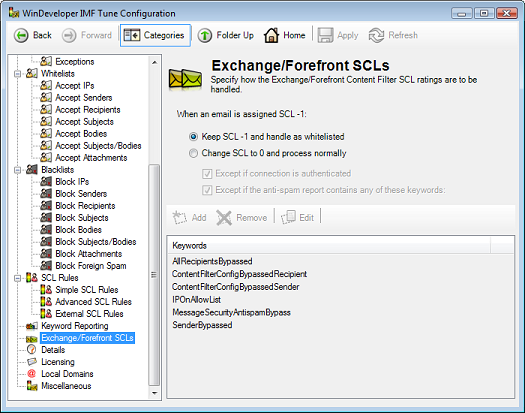Click the External SCL Rules icon

tap(46, 314)
